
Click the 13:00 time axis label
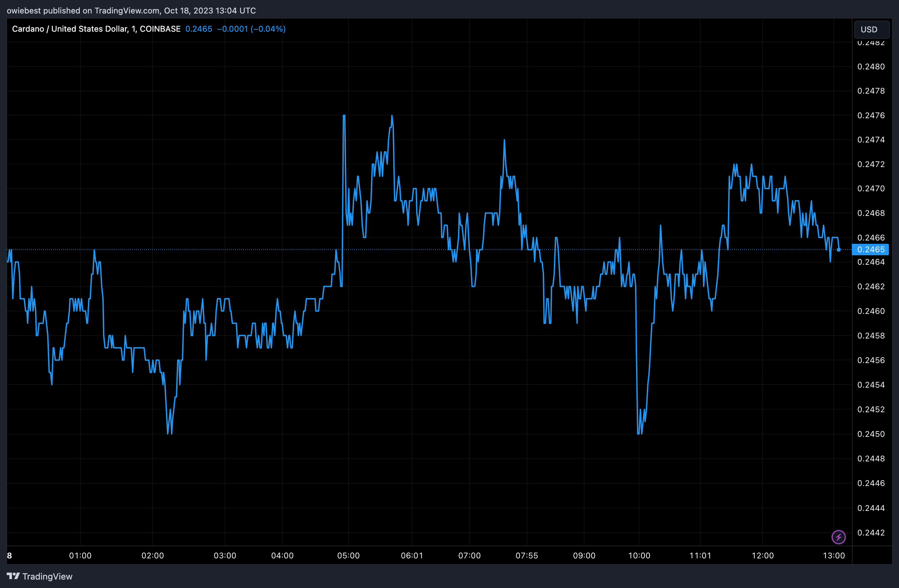tap(834, 555)
